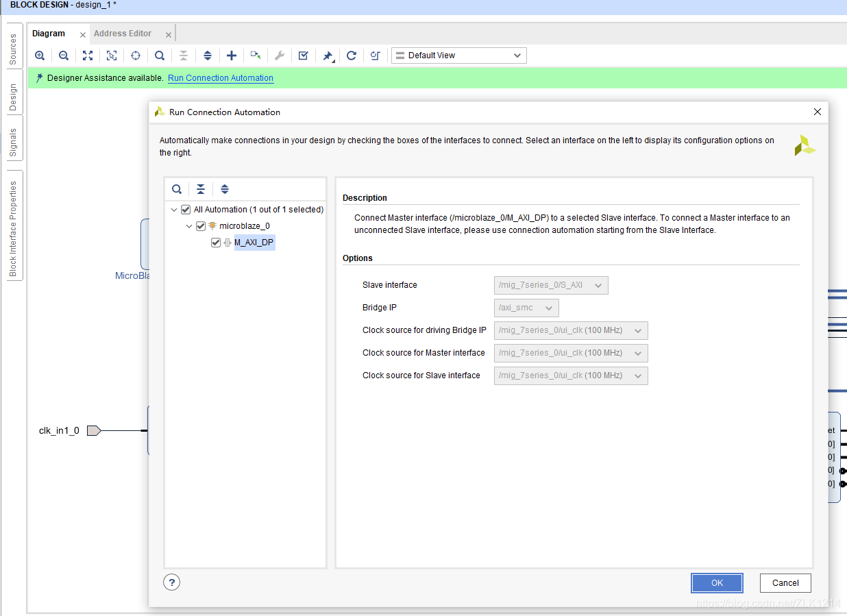Click Collapse All icon in automation tree

click(x=201, y=189)
